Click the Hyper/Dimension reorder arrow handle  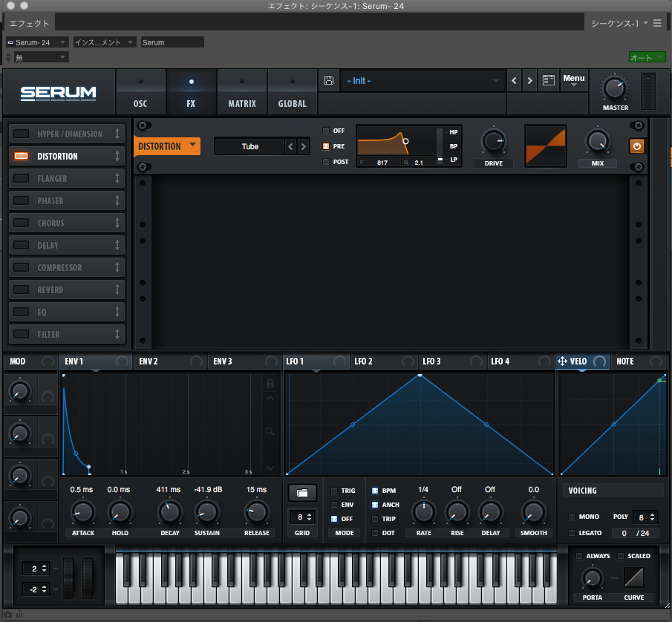click(x=117, y=134)
